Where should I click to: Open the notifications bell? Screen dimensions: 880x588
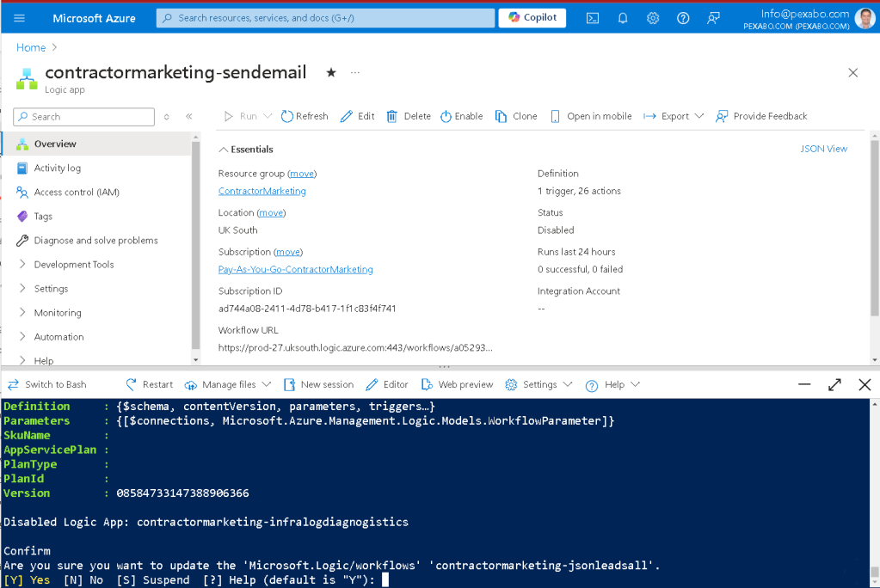coord(623,18)
